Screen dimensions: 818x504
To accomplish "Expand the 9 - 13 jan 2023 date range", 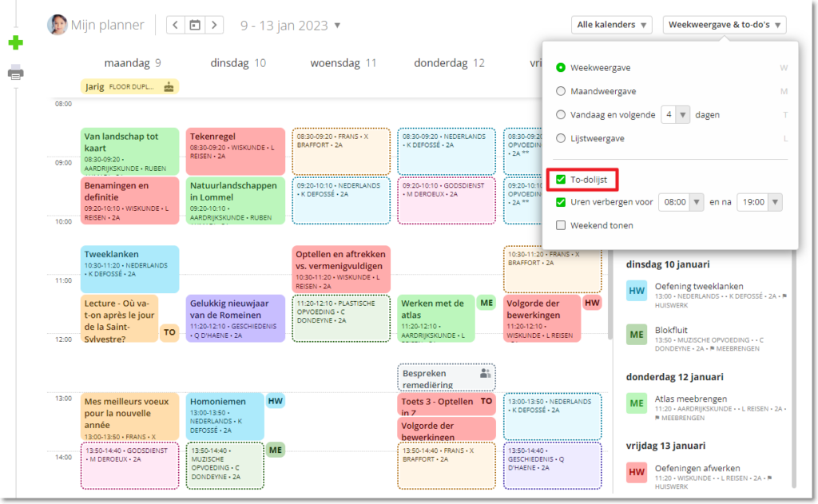I will pos(291,26).
